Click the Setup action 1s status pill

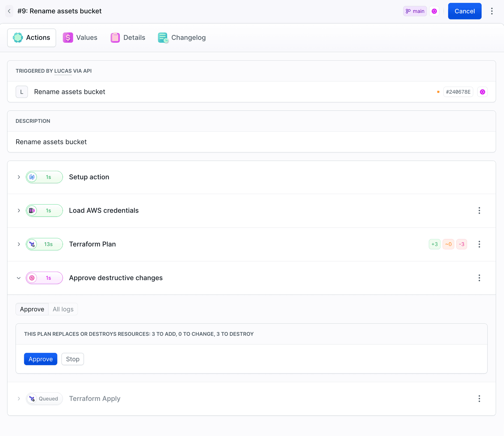[44, 177]
